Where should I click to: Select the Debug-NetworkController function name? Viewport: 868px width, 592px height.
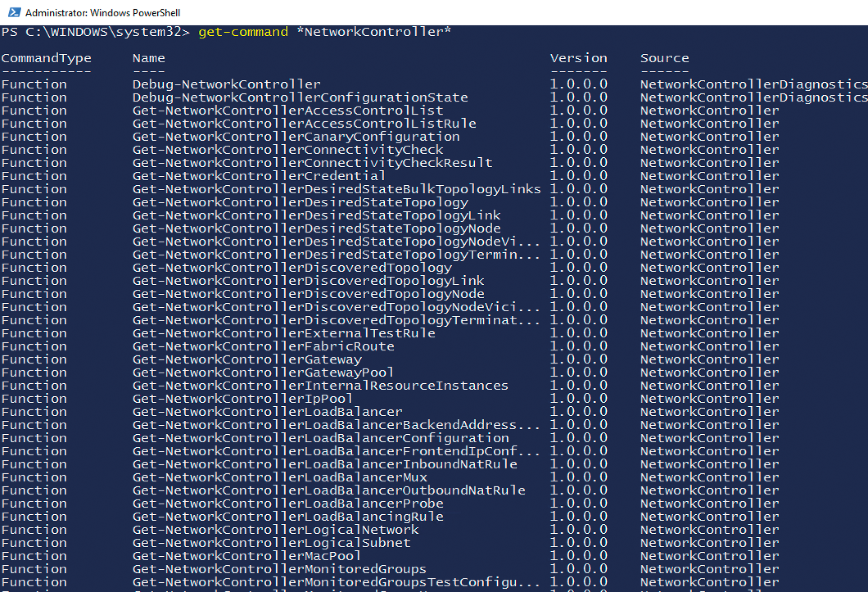pyautogui.click(x=226, y=84)
